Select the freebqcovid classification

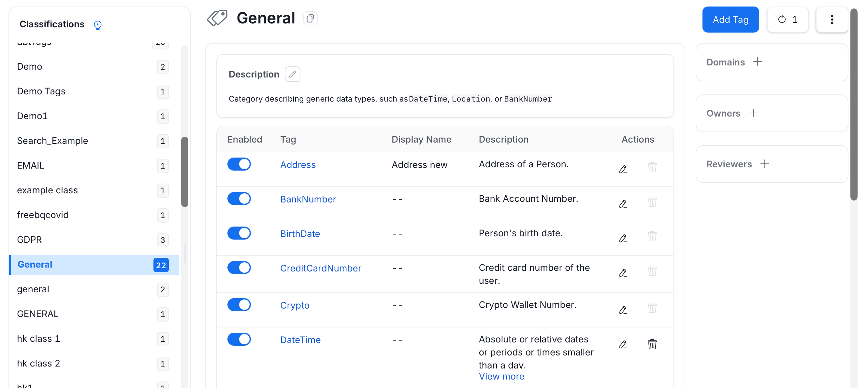[x=94, y=215]
